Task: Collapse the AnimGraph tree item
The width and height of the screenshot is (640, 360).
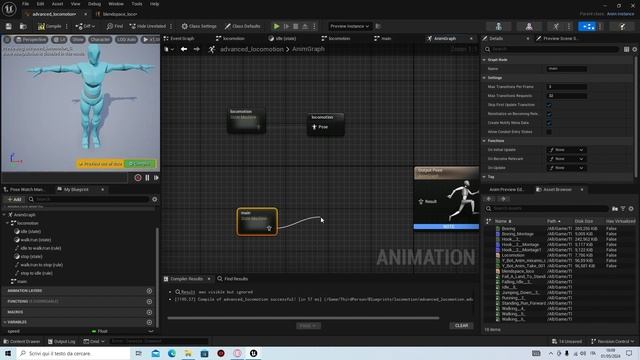Action: (x=4, y=215)
